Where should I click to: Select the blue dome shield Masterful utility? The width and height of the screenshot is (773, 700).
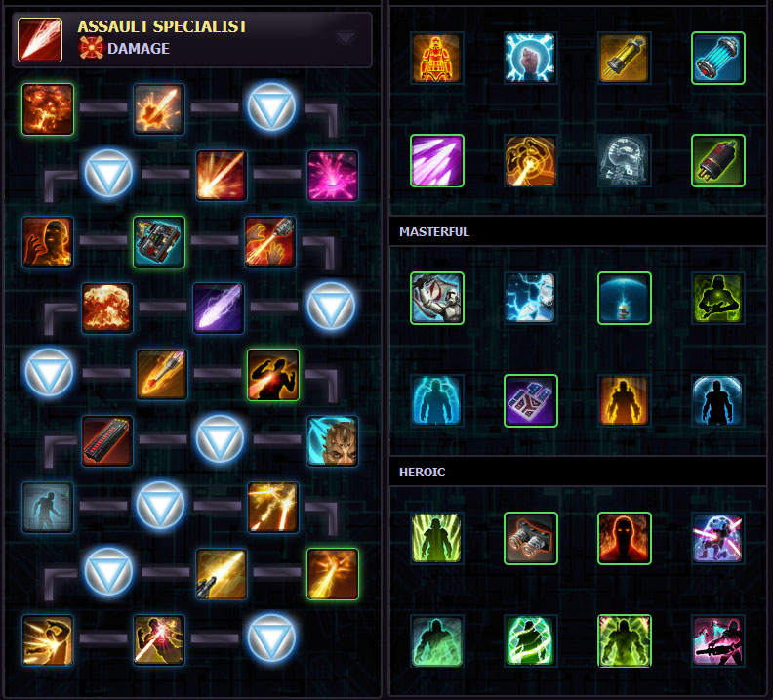click(624, 298)
